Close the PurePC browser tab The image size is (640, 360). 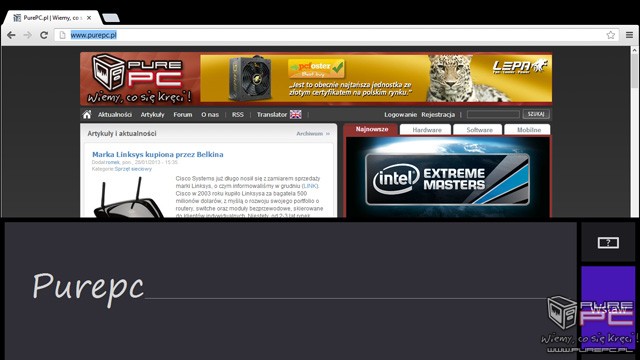(89, 18)
